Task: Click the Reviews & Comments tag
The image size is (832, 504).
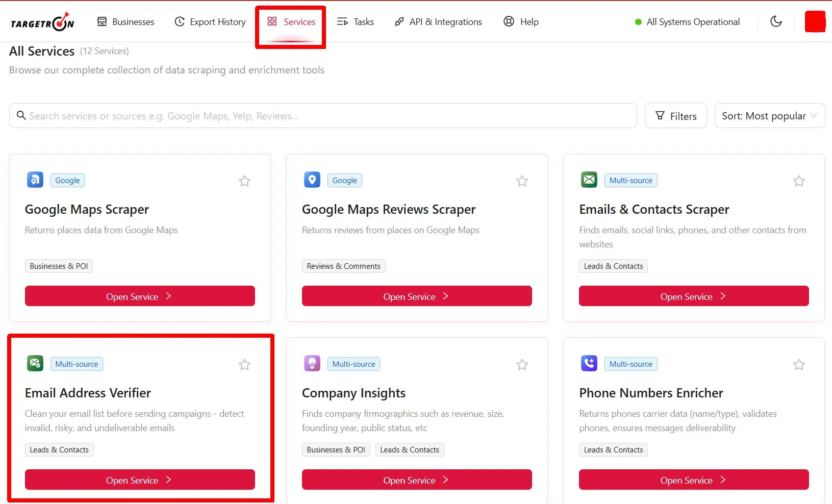Action: coord(343,266)
